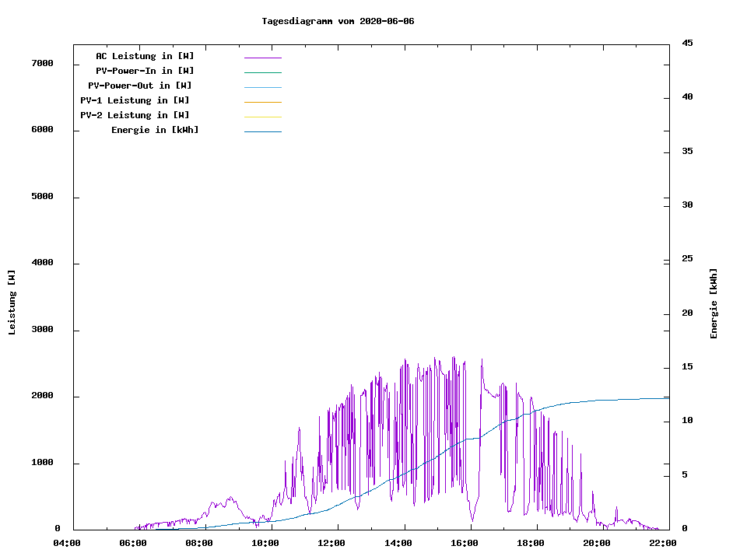747x560 pixels.
Task: Select the 12:00 tick on the time axis
Action: (x=331, y=543)
